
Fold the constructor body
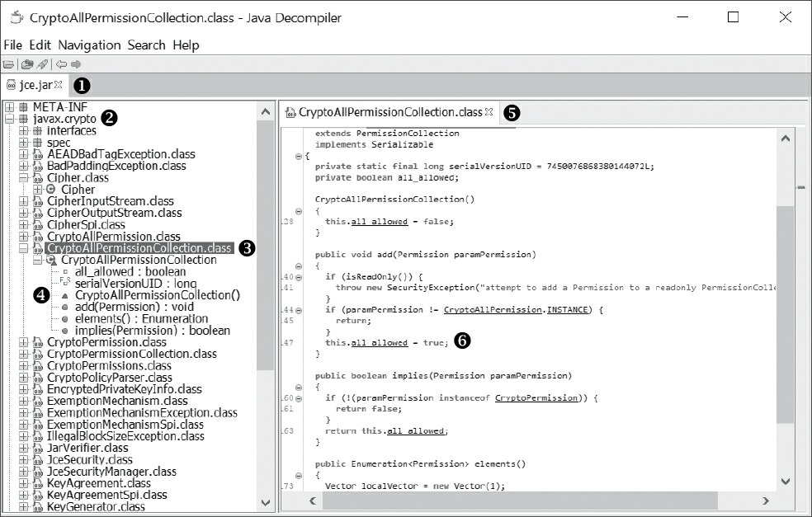[298, 211]
